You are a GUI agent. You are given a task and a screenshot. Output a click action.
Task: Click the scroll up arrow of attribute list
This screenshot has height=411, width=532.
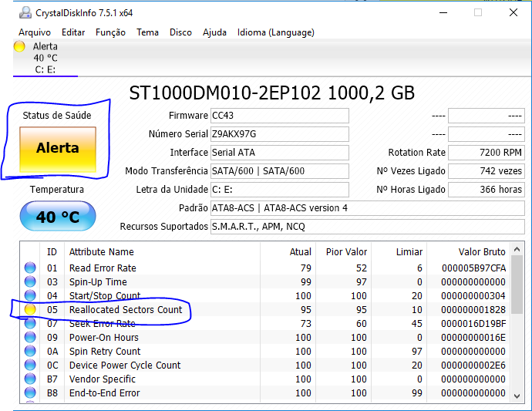[x=517, y=249]
